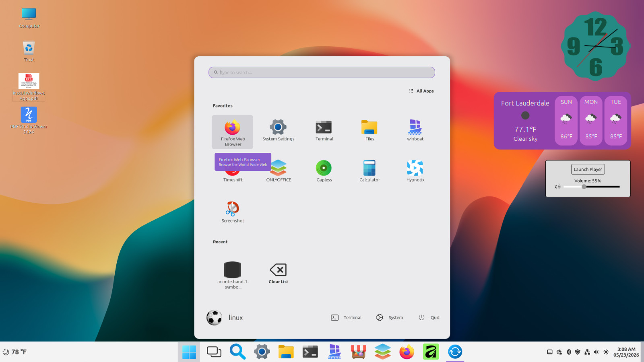Open clock showing 3:08 AM
644x362 pixels.
626,352
